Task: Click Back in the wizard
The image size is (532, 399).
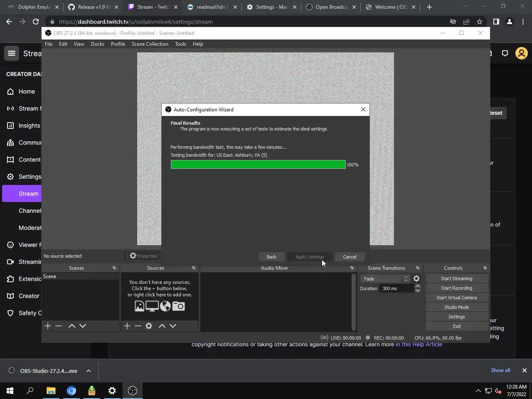Action: pyautogui.click(x=271, y=257)
